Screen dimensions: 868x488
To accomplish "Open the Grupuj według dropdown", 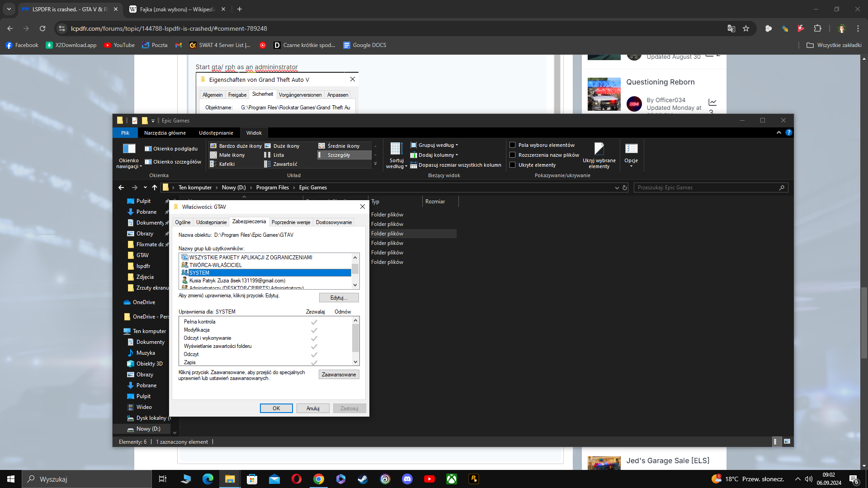I will (x=435, y=145).
